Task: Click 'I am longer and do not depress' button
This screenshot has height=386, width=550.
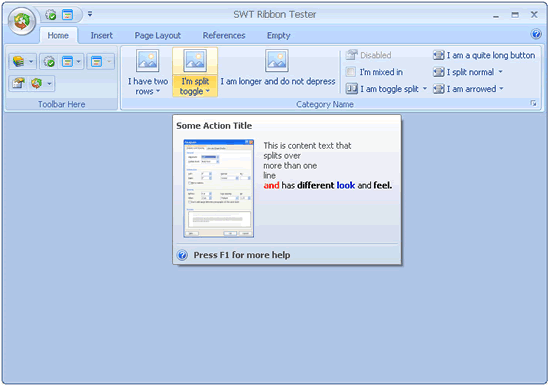Action: pyautogui.click(x=277, y=72)
